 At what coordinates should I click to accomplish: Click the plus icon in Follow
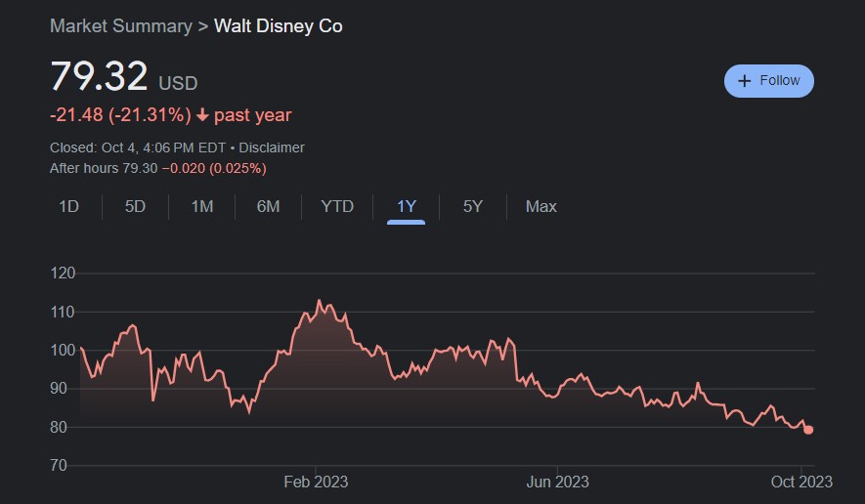(x=745, y=81)
